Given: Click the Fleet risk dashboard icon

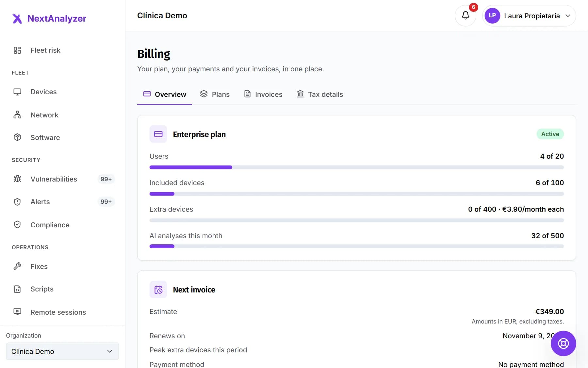Looking at the screenshot, I should coord(17,50).
